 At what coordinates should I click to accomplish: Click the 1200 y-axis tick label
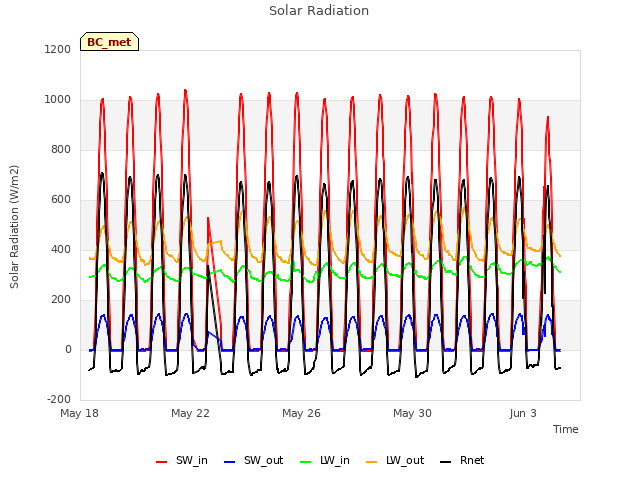58,49
